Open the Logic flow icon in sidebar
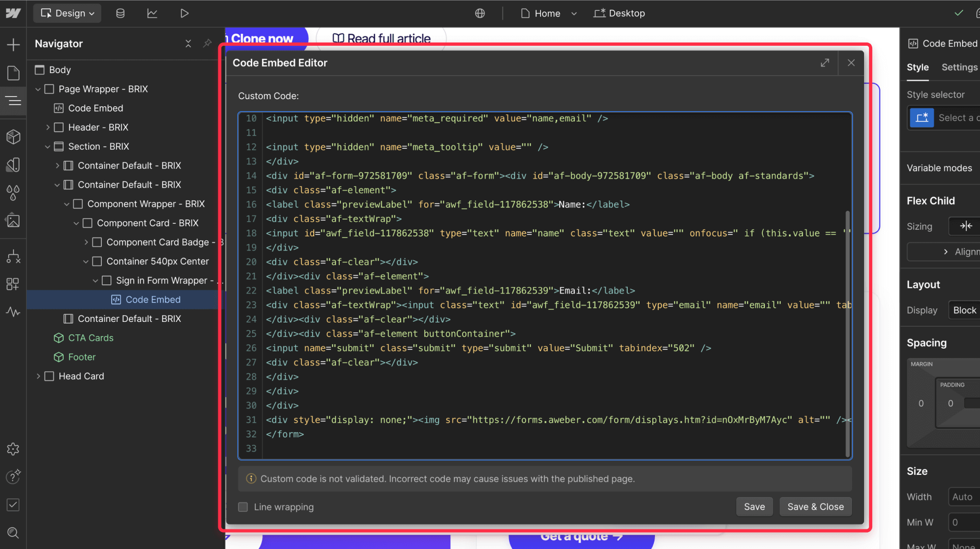Viewport: 980px width, 549px height. [x=13, y=256]
